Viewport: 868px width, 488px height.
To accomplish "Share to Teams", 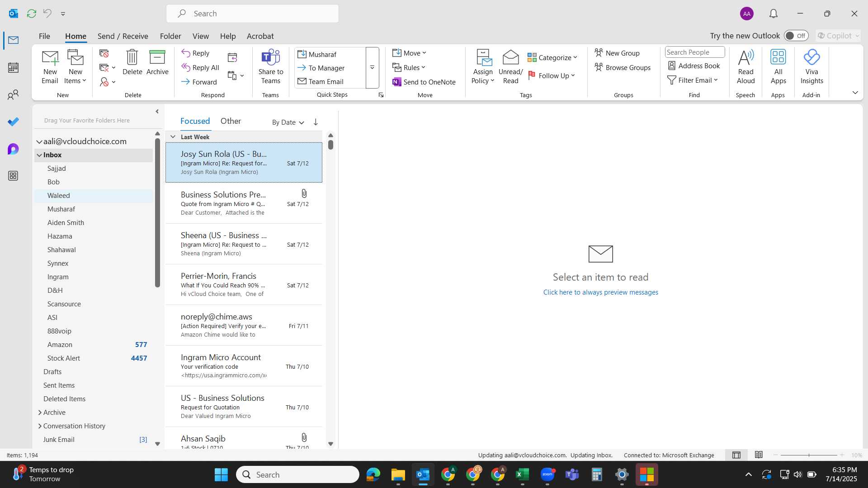I will (271, 67).
